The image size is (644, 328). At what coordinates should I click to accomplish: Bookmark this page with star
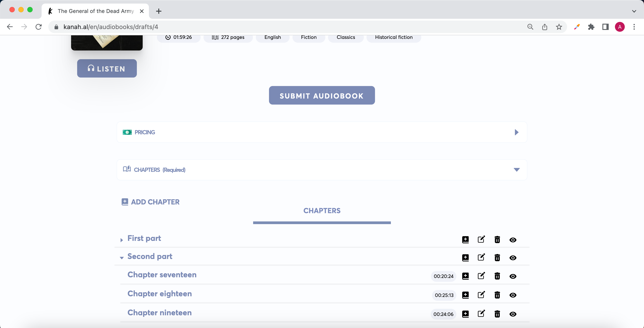coord(559,27)
